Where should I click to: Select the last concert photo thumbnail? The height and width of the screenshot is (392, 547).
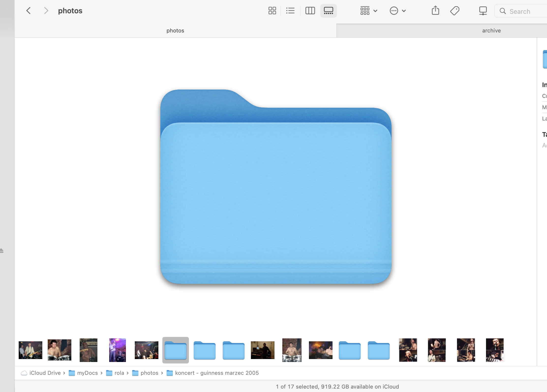pyautogui.click(x=495, y=350)
